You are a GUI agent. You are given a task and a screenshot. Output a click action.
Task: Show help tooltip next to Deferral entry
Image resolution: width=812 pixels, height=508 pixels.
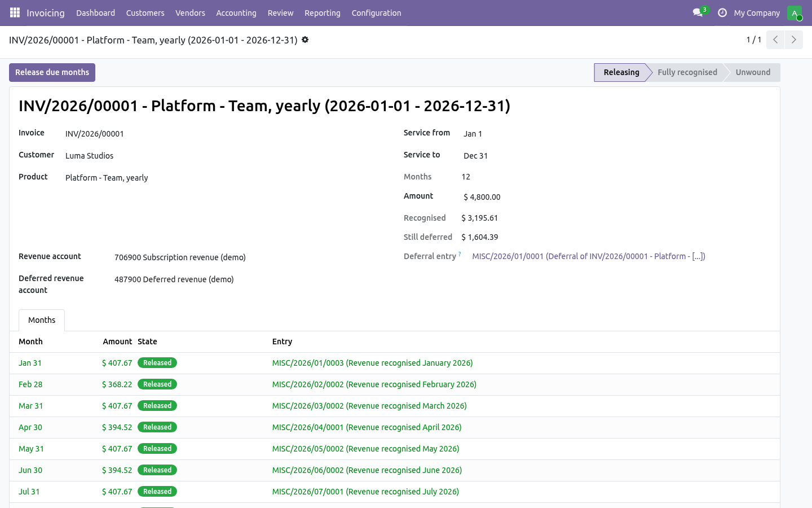[x=460, y=254]
